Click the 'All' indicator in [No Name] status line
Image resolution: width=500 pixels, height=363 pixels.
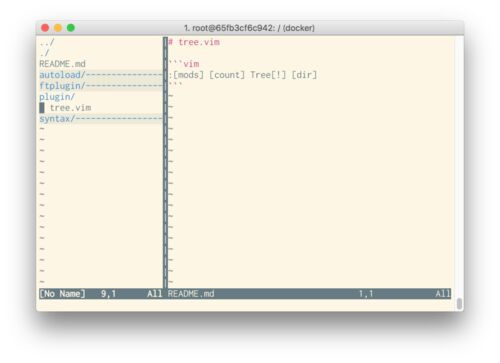coord(155,294)
